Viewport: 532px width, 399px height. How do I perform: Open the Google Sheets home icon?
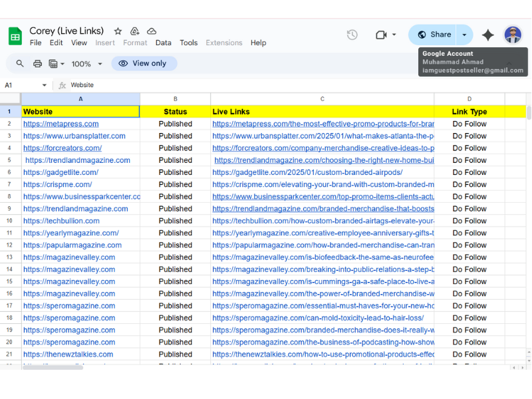(x=15, y=36)
